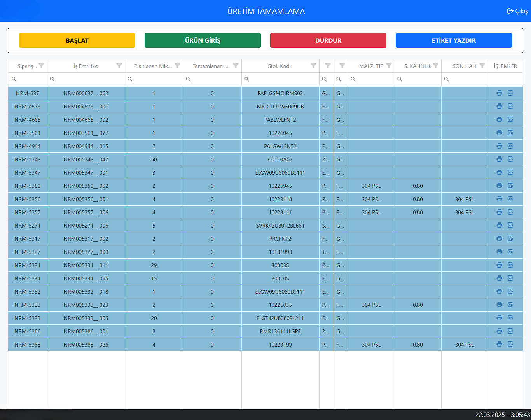This screenshot has width=531, height=420.
Task: Open PDF icon in NRM-5331 011 row
Action: 510,265
